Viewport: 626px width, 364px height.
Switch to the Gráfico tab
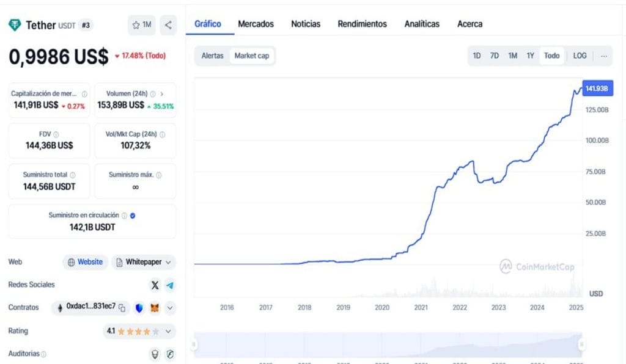208,24
